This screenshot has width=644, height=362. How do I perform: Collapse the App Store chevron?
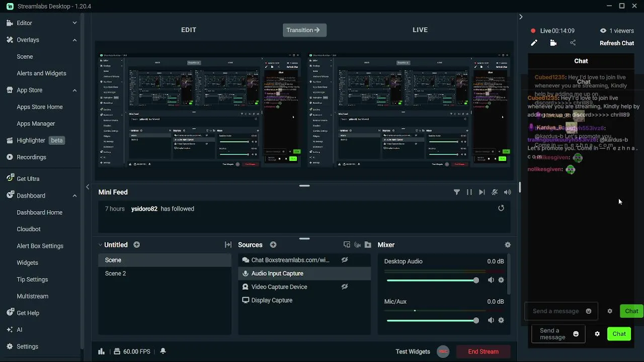pos(74,90)
